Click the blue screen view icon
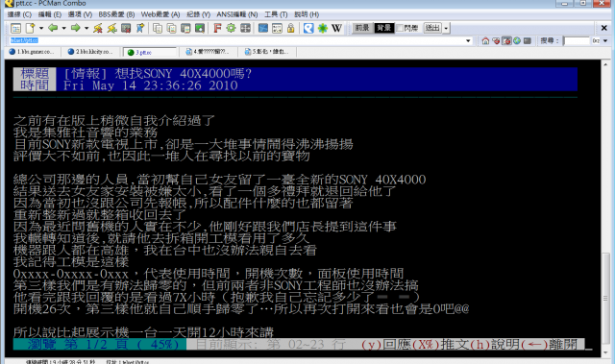 [263, 28]
